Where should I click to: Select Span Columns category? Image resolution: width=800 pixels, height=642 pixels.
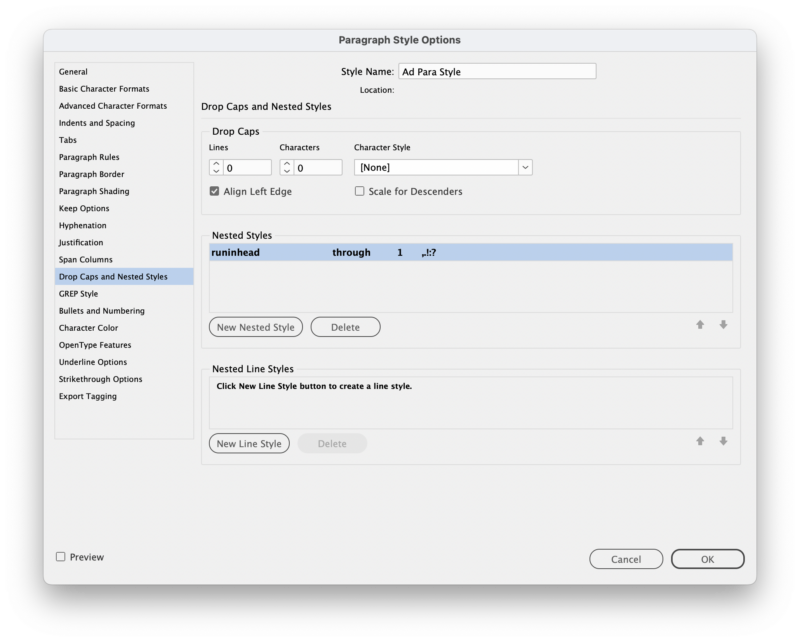[x=124, y=260]
